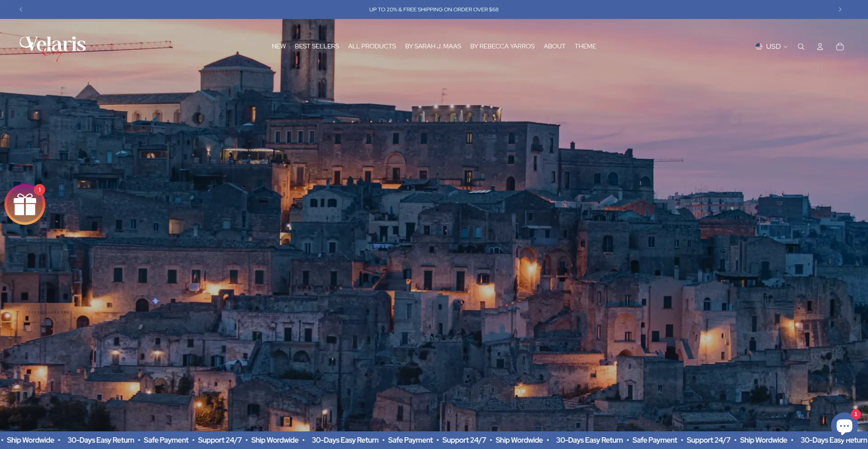Open the NEW menu item

tap(278, 46)
